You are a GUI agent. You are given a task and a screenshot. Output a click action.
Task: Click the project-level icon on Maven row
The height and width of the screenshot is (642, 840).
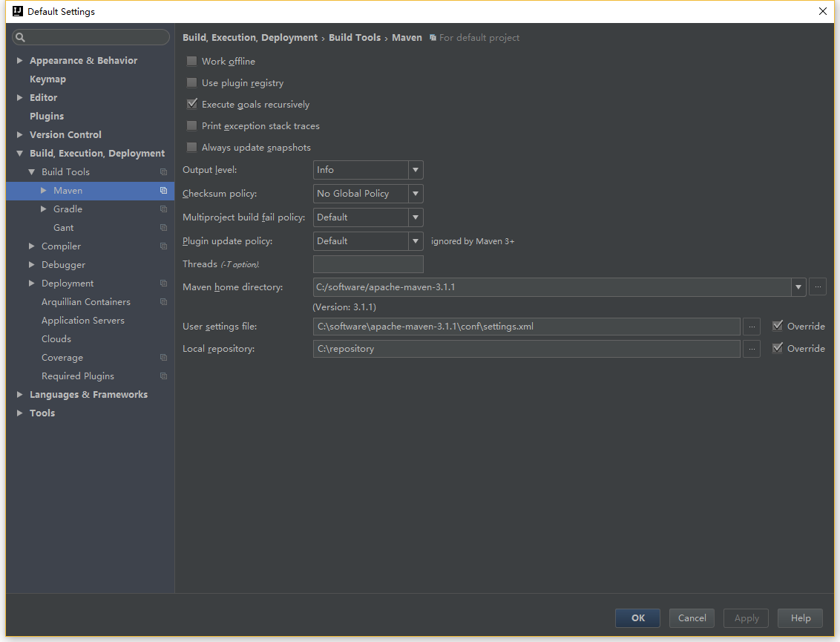(163, 191)
